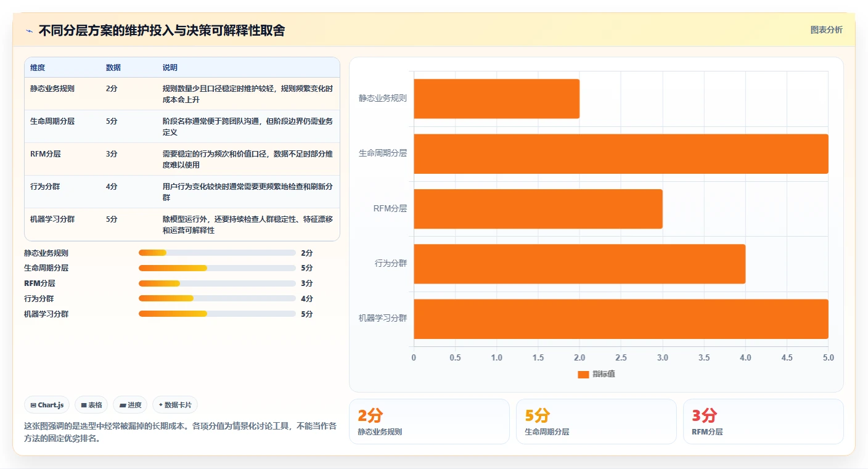Screen dimensions: 868x469
Task: Click the 维度 column header
Action: 38,68
